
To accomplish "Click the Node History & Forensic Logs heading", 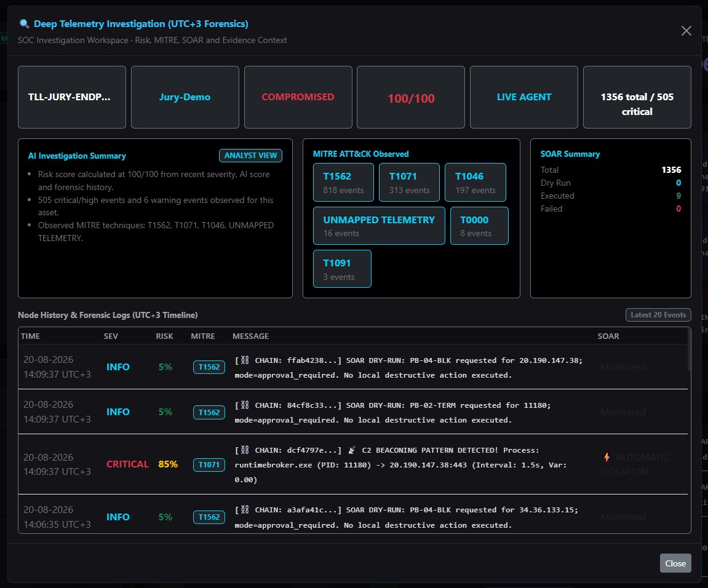I will pos(108,316).
